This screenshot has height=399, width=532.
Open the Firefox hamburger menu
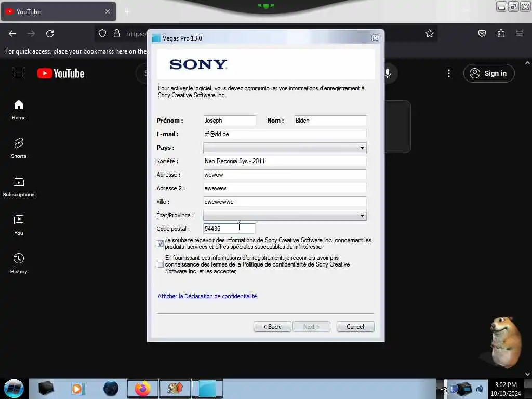pyautogui.click(x=520, y=33)
